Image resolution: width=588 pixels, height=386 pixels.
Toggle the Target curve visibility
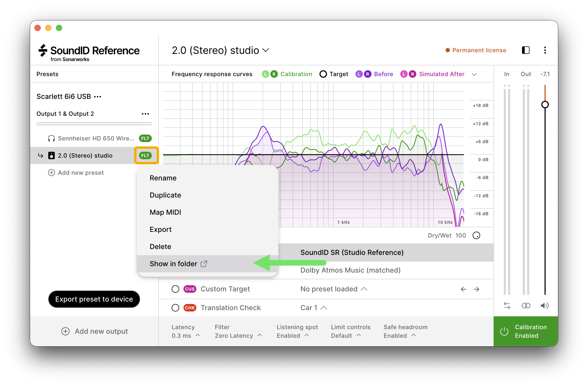323,74
